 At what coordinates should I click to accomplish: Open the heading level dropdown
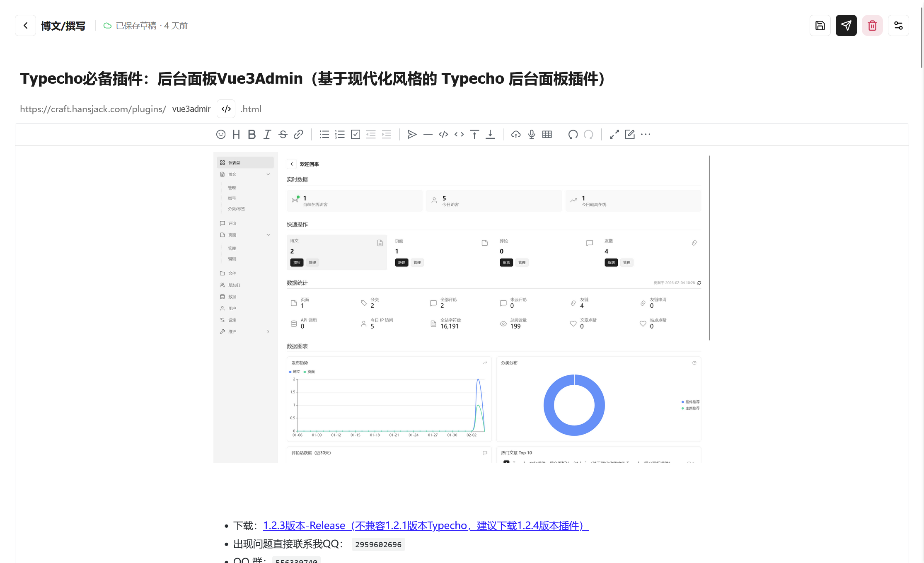[x=236, y=134]
